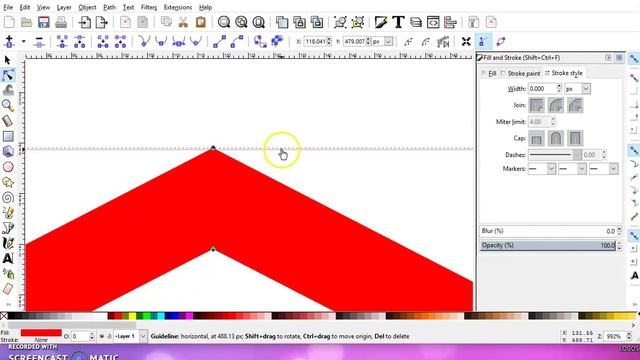This screenshot has width=640, height=360.
Task: Open the Path menu
Action: (x=109, y=7)
